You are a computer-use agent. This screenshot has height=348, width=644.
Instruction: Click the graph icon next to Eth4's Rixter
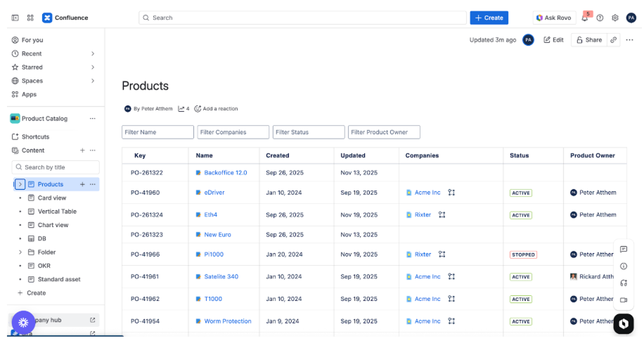point(442,215)
